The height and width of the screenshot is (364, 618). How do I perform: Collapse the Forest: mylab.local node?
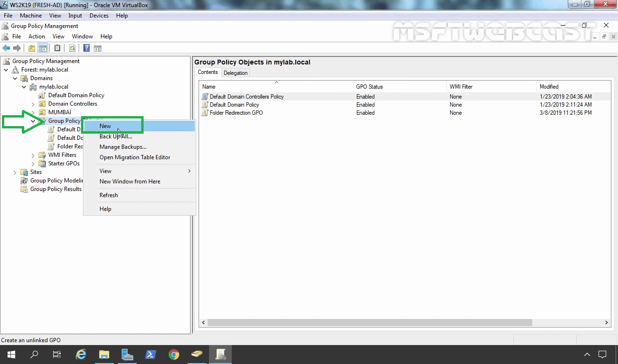pos(6,70)
